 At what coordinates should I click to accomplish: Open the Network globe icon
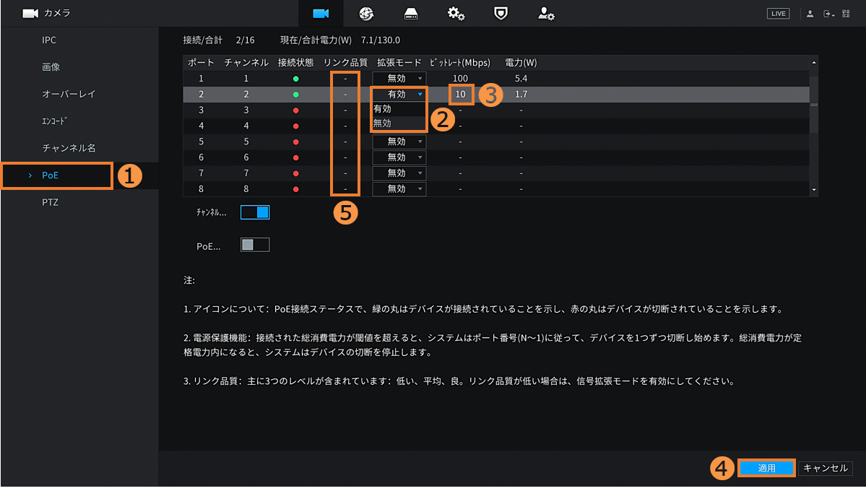[366, 13]
